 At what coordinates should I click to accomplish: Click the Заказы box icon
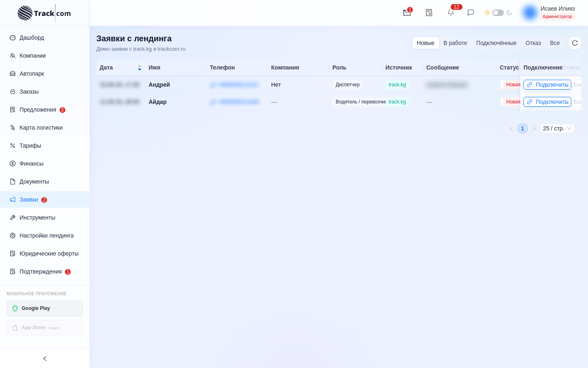click(x=13, y=92)
